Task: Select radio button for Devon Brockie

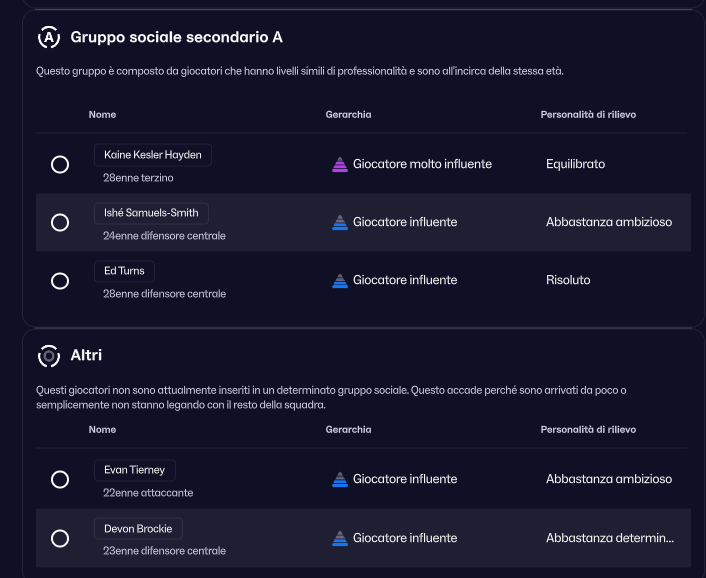Action: (60, 539)
